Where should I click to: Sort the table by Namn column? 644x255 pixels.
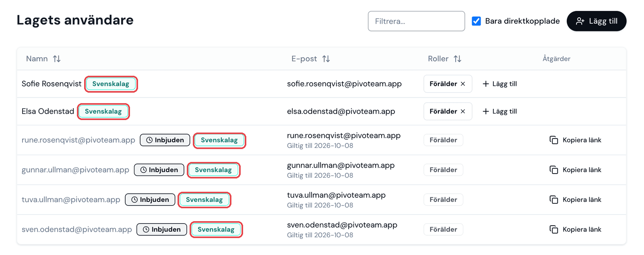(x=43, y=59)
